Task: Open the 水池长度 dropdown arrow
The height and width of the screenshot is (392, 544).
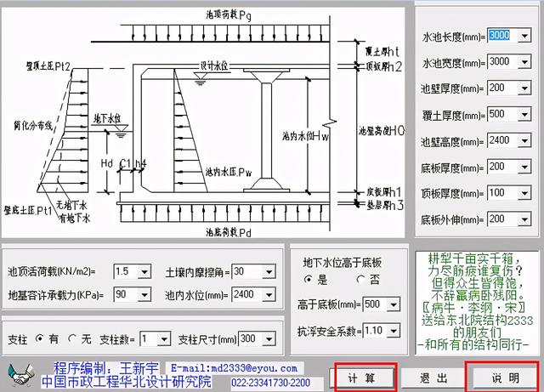Action: tap(524, 36)
